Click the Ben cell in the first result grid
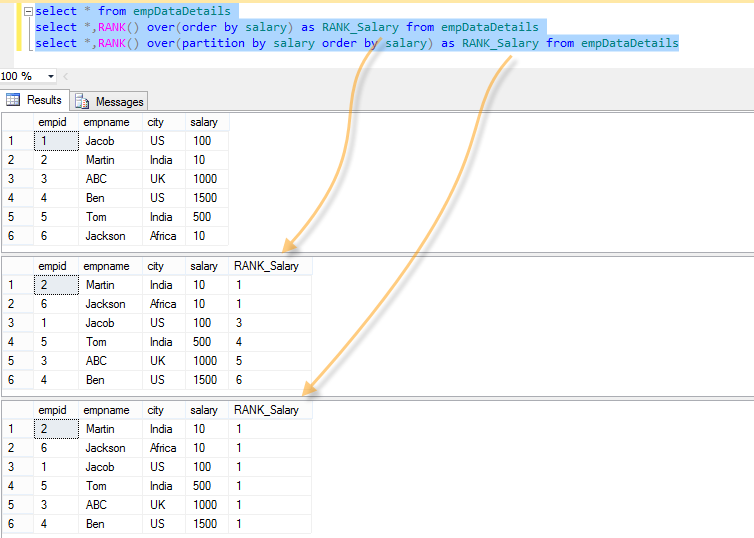Screen dimensions: 754x538 [110, 198]
